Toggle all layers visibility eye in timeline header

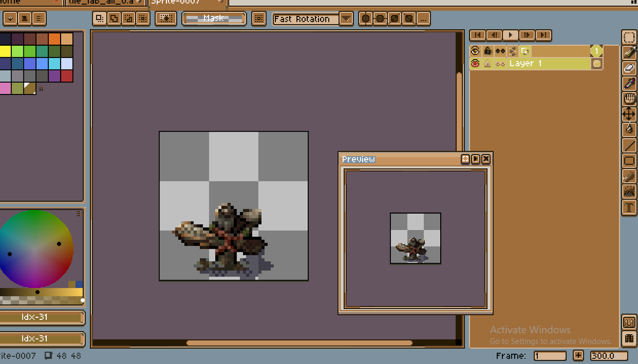coord(475,51)
